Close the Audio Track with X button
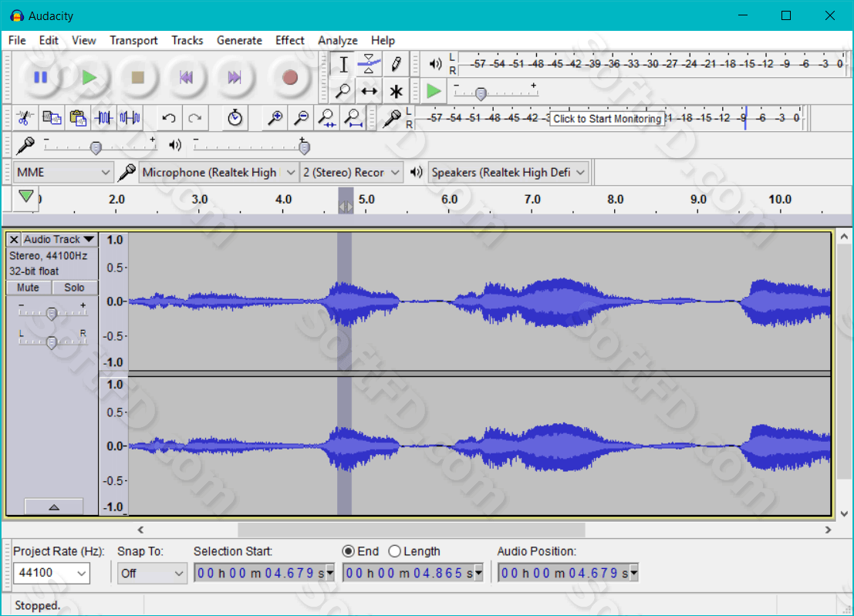This screenshot has height=616, width=854. [14, 240]
